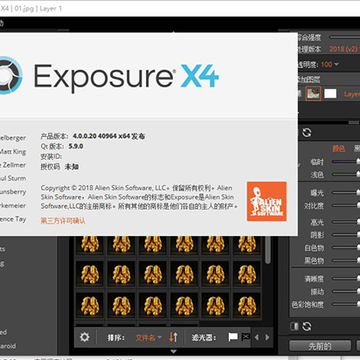Adjust the 混合强度 slider
This screenshot has height=360, width=360.
click(344, 37)
